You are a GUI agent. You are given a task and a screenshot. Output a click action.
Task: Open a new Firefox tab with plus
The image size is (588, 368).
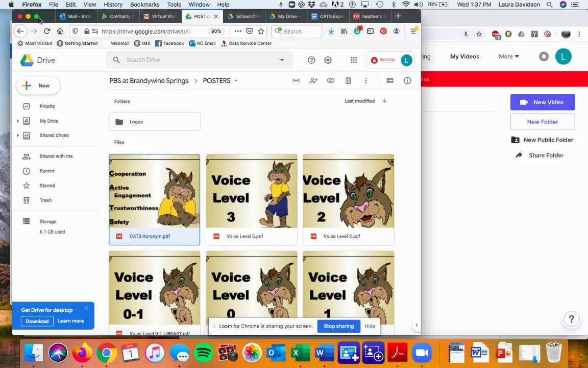[398, 16]
